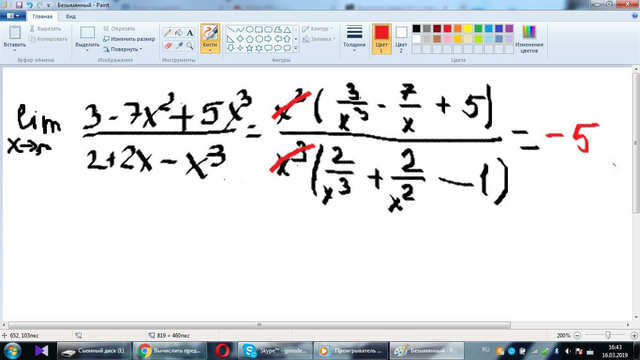
Task: Open the Edit colors dialog
Action: [529, 39]
